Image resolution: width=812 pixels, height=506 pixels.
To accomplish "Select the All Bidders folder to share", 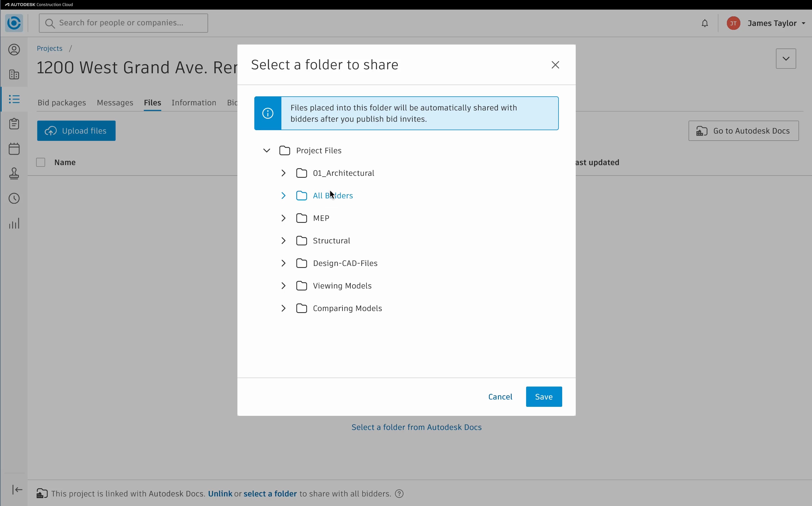I will (332, 196).
